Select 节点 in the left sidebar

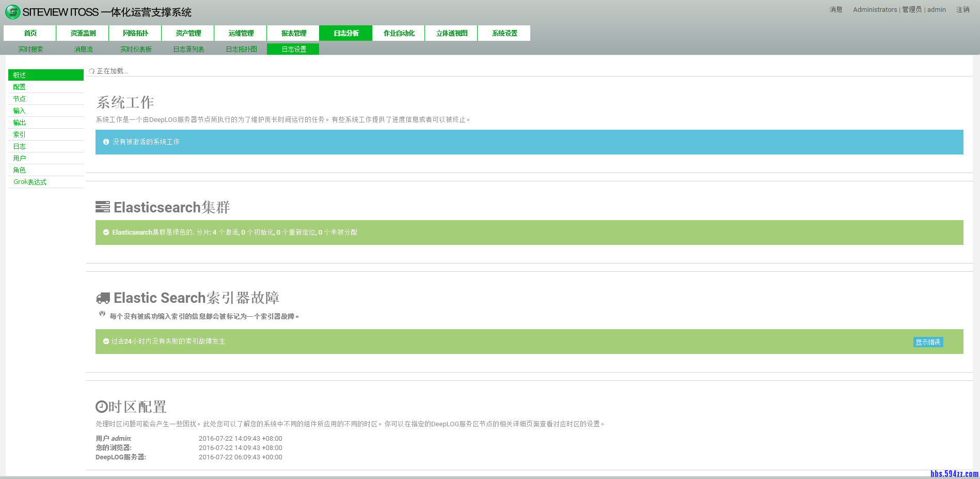(x=19, y=98)
